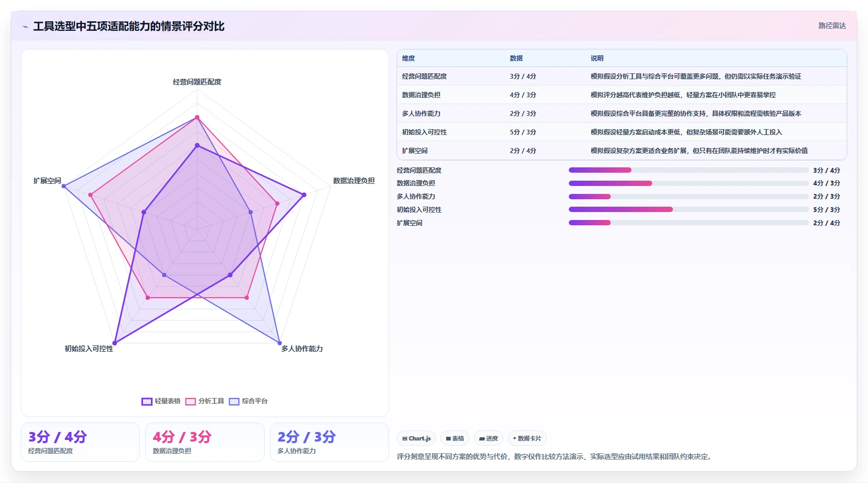Click the 2分 / 4分 value in the table
868x483 pixels.
pos(523,151)
